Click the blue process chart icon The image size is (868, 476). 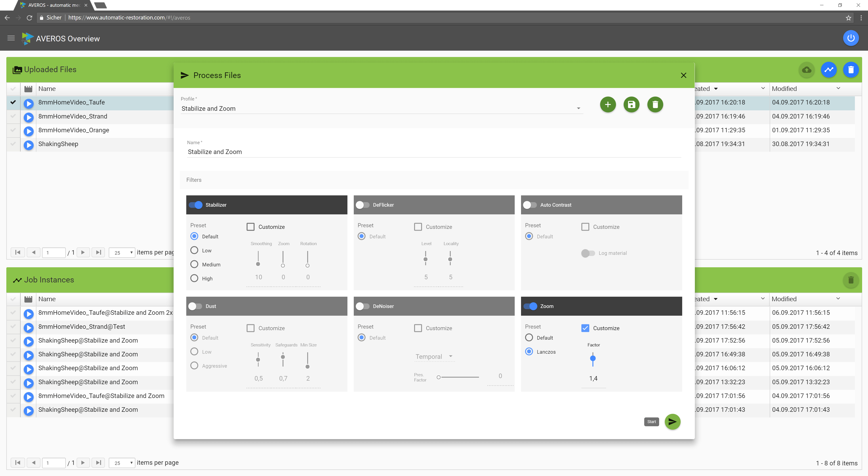click(x=829, y=70)
